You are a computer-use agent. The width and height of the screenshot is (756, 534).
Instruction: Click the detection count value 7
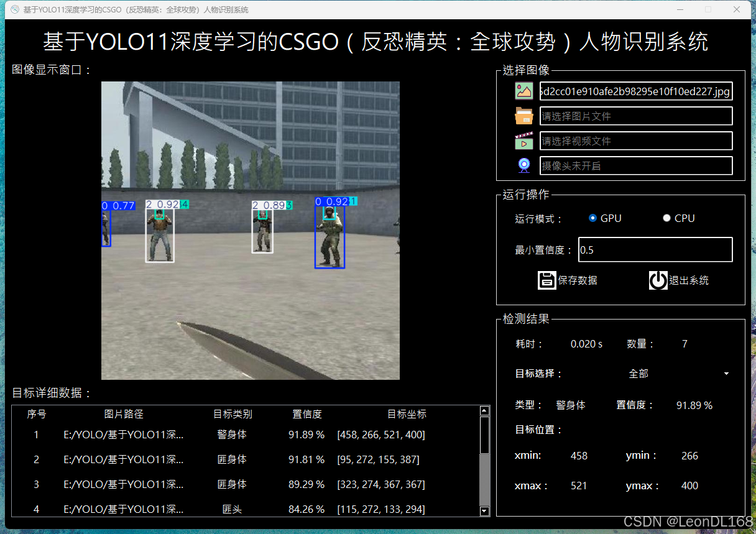[685, 344]
